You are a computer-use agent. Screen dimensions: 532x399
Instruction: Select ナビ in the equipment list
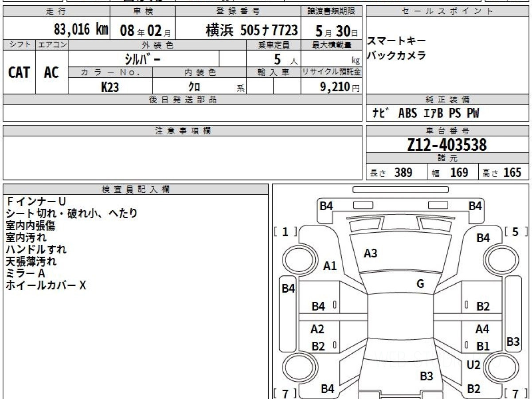click(x=380, y=113)
